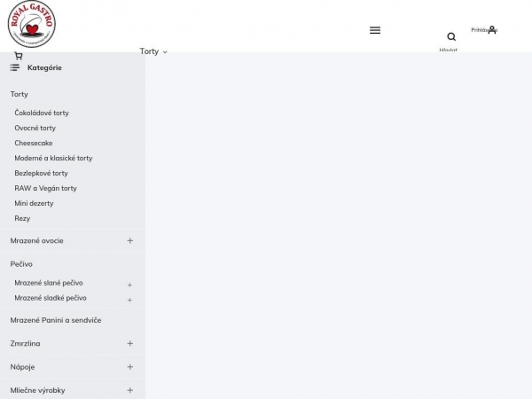Expand the Mliečne výrobky category
The height and width of the screenshot is (399, 532).
click(x=130, y=390)
